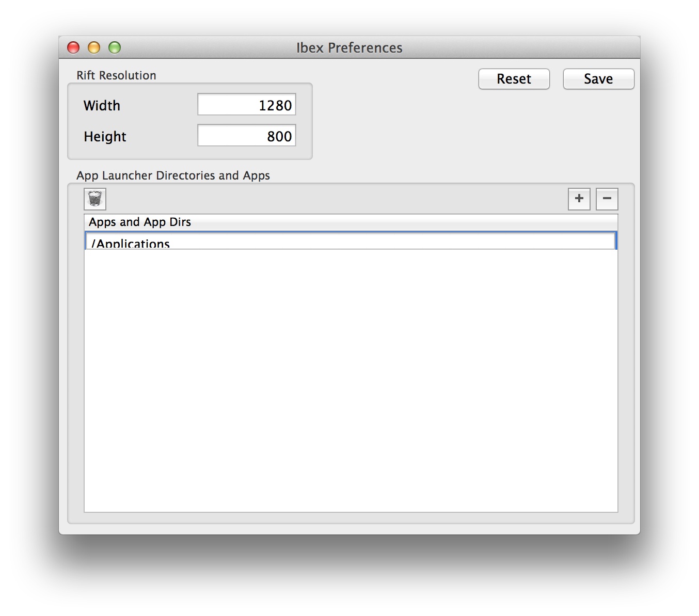Viewport: 699px width, 616px height.
Task: Click the Apps and App Dirs column header
Action: pos(351,222)
